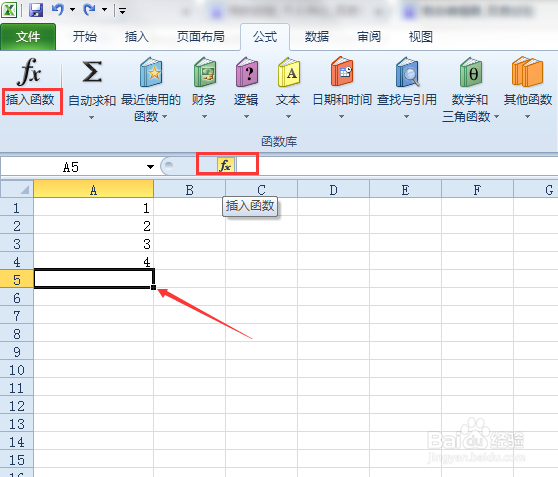The height and width of the screenshot is (477, 558).
Task: Select column B header
Action: pyautogui.click(x=190, y=189)
